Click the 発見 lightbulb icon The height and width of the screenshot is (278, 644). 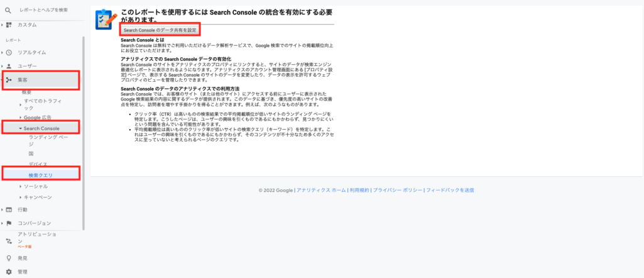click(x=9, y=259)
